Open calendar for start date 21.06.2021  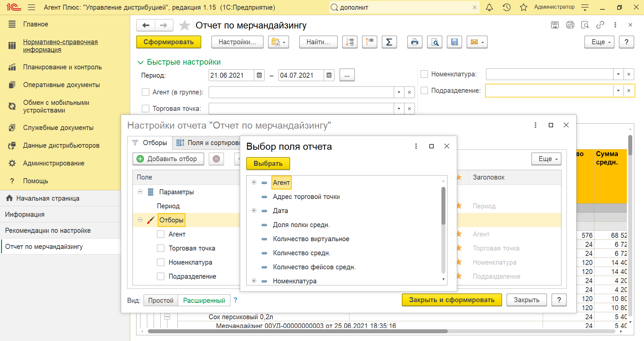pos(259,75)
